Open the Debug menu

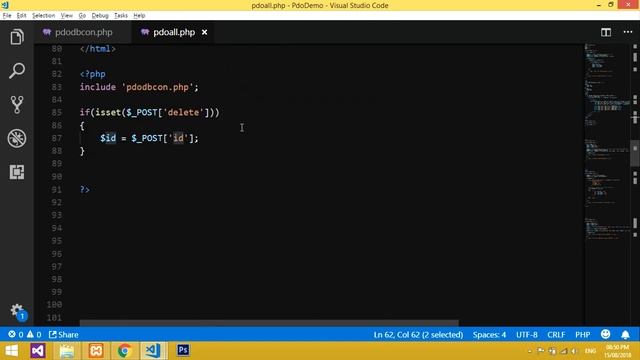click(x=100, y=16)
